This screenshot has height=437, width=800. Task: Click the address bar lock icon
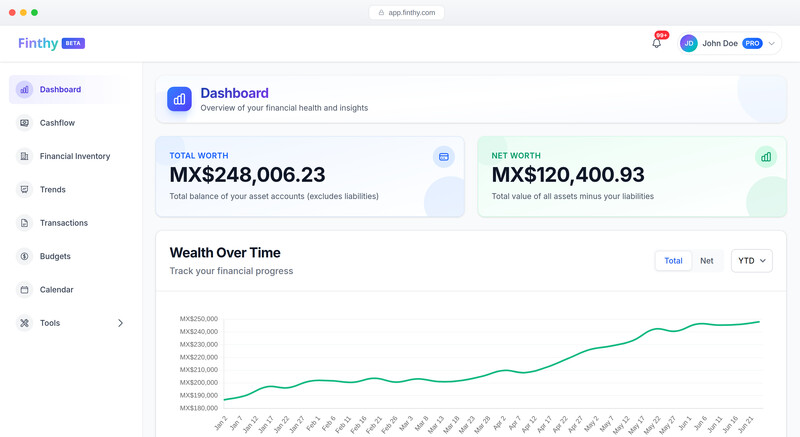coord(381,12)
